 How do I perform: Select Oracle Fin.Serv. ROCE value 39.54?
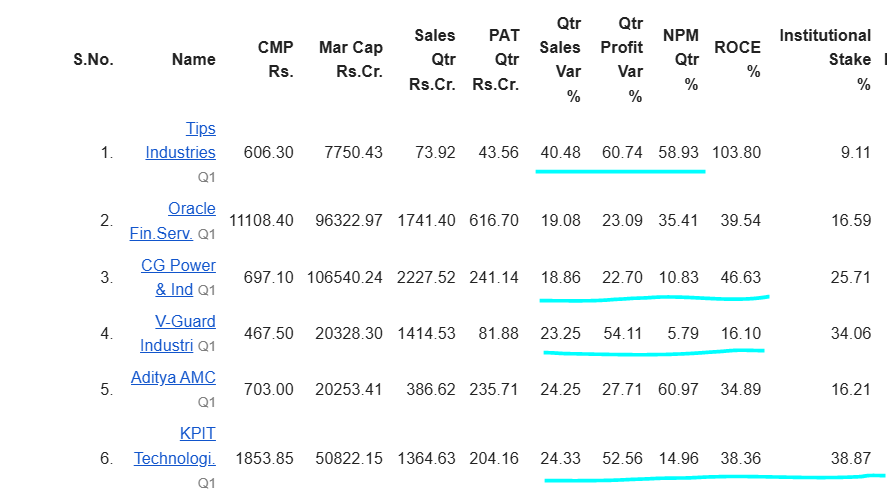[x=740, y=221]
